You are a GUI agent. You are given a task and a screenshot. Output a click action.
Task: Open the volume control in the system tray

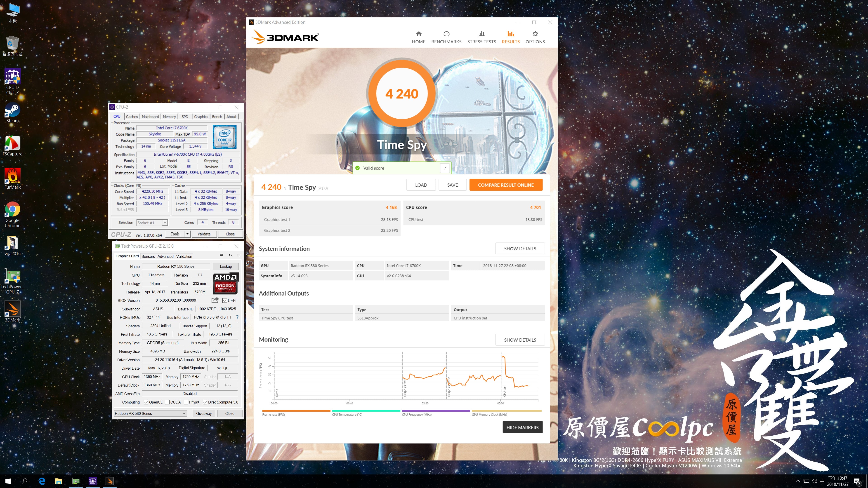pos(814,481)
